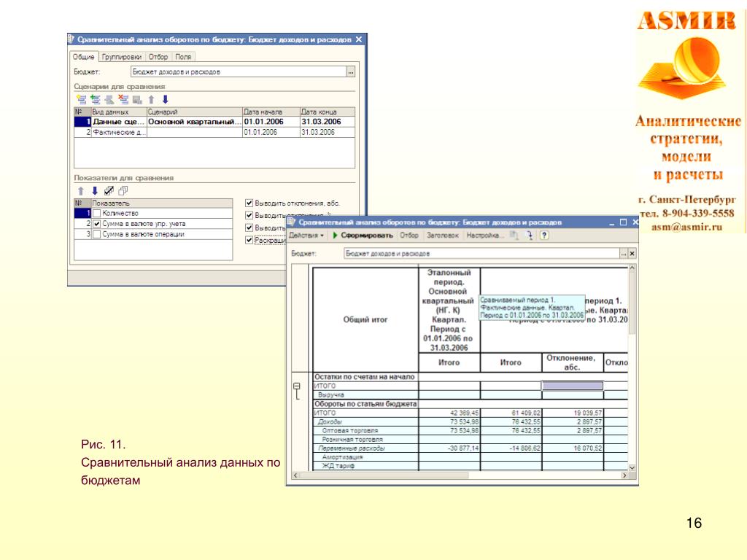The height and width of the screenshot is (560, 747).
Task: Toggle Выводить отклонения, абс. checkbox
Action: pyautogui.click(x=249, y=203)
